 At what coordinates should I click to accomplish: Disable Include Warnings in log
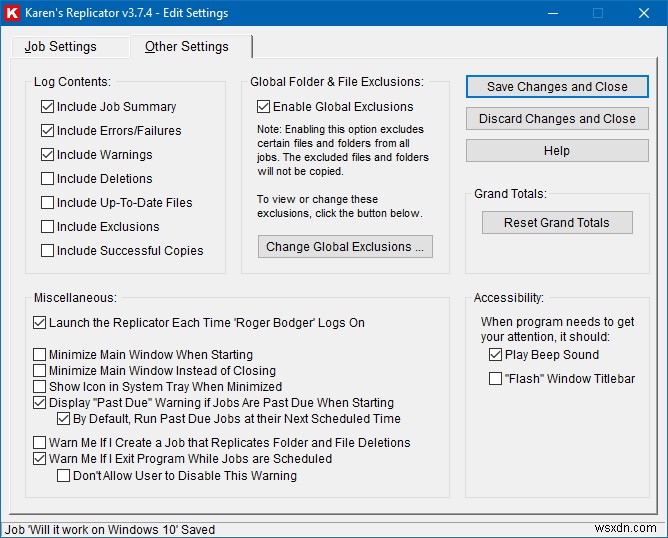pyautogui.click(x=47, y=154)
